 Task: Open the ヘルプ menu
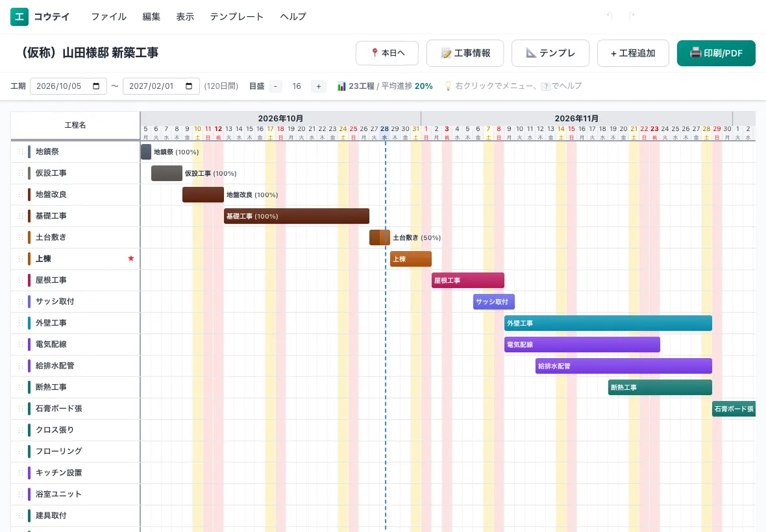coord(293,17)
